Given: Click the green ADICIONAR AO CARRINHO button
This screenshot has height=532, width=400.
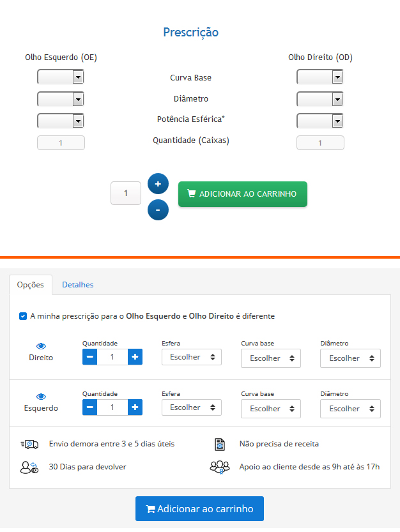Looking at the screenshot, I should point(242,194).
